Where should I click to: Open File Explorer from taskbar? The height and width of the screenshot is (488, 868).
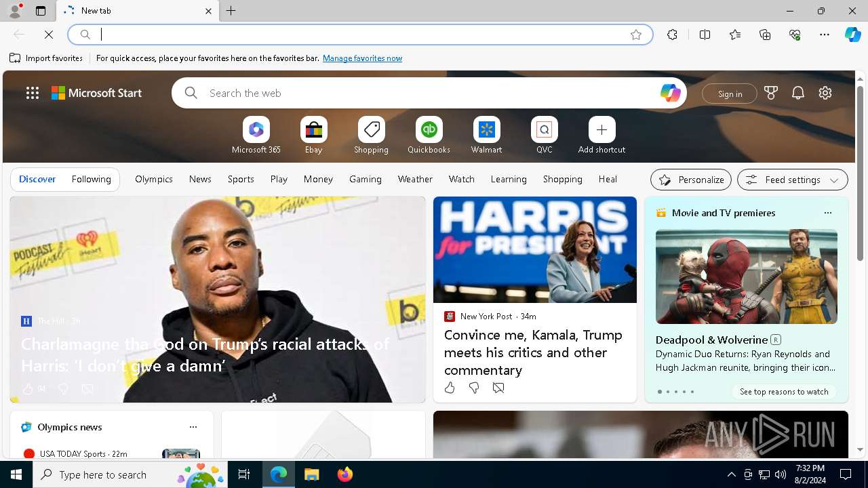tap(312, 474)
